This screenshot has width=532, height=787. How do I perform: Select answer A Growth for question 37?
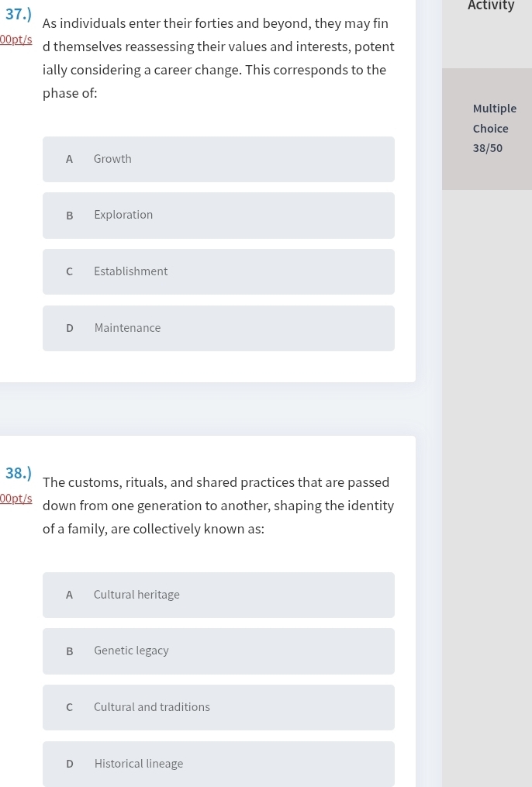point(219,159)
